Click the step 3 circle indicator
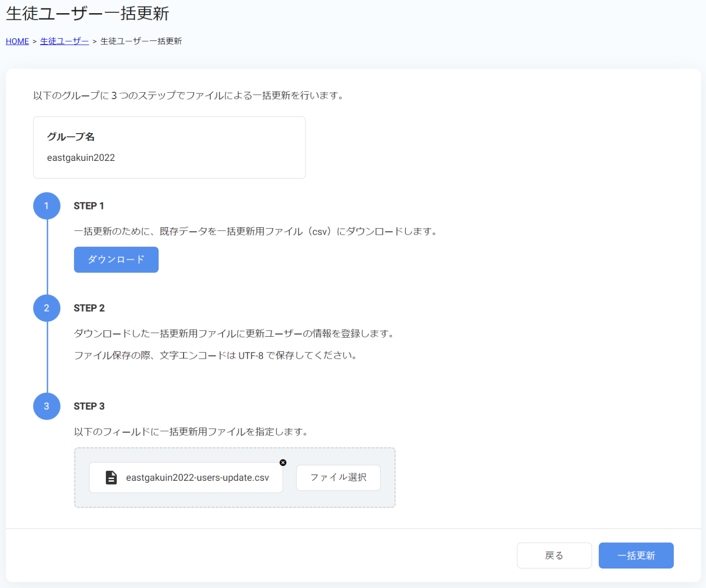This screenshot has width=706, height=588. coord(47,406)
